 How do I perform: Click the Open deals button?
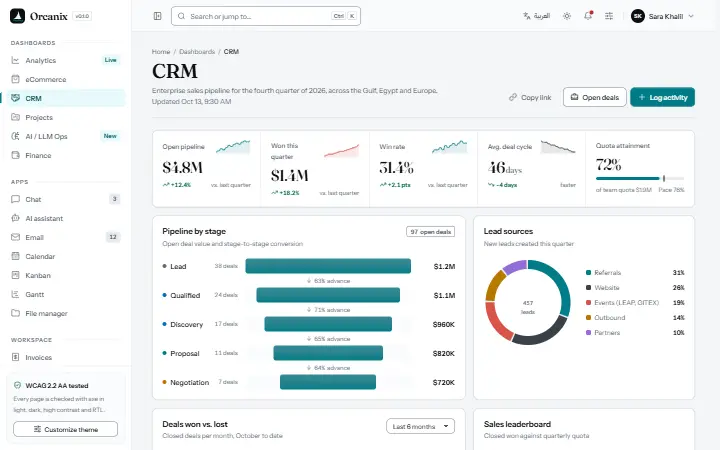pos(595,97)
